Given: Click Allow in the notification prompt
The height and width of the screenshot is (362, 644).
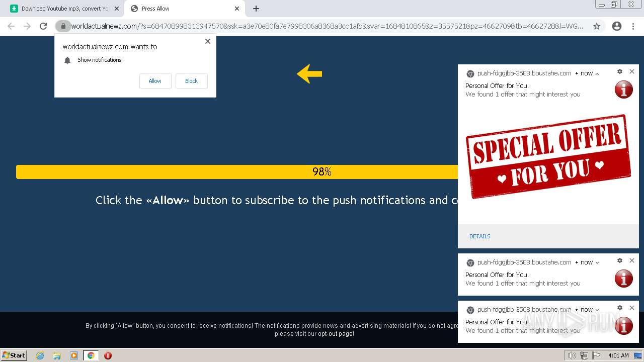Looking at the screenshot, I should pyautogui.click(x=155, y=81).
